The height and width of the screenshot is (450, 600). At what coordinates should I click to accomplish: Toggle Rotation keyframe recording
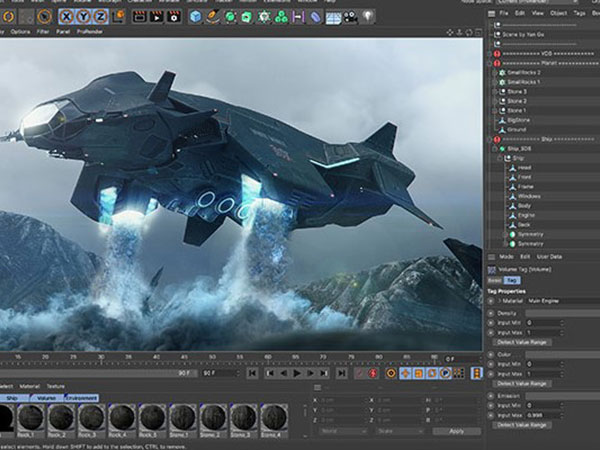pyautogui.click(x=432, y=373)
